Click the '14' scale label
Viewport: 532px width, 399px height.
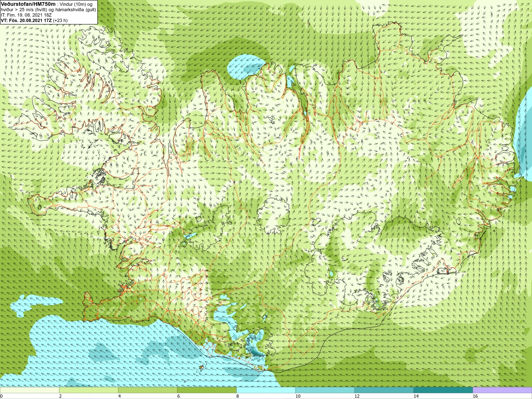[416, 396]
